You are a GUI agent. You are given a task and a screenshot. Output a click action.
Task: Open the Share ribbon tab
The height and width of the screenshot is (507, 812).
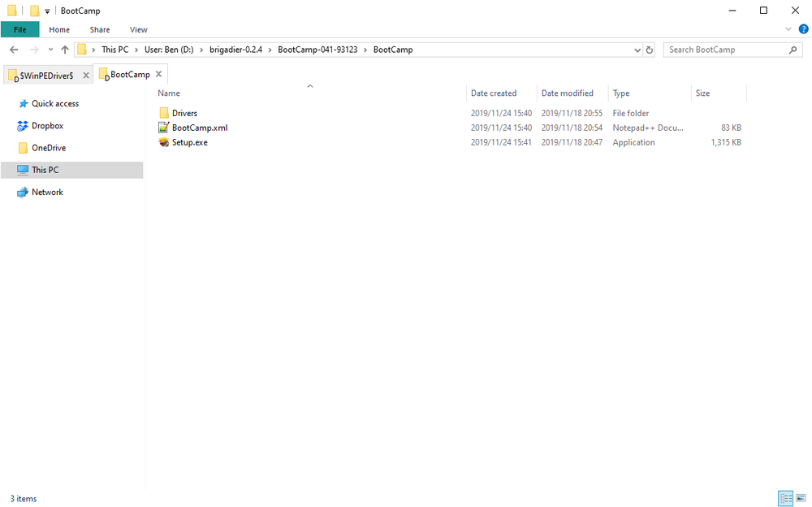click(99, 29)
